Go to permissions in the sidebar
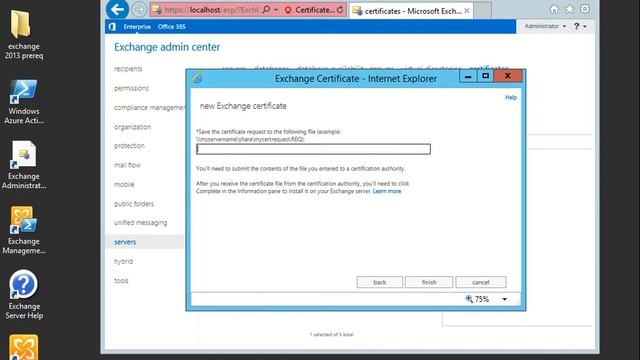The image size is (640, 360). click(x=131, y=88)
